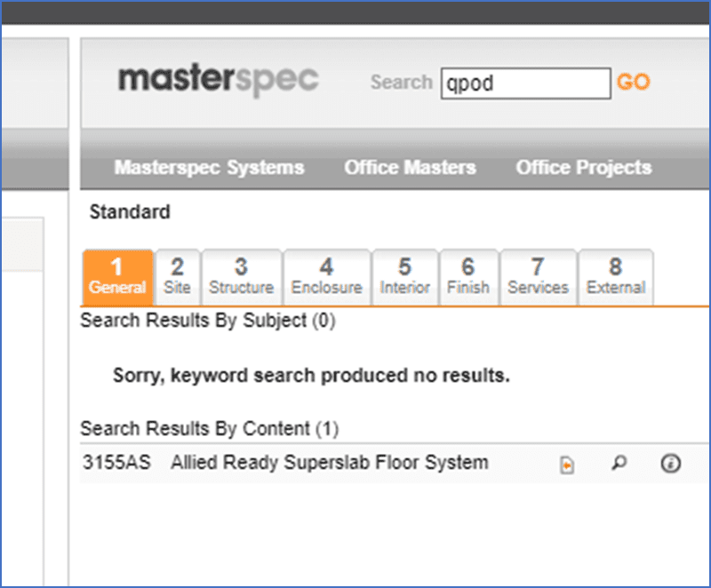
Task: Switch to the 8 External tab
Action: [x=615, y=277]
